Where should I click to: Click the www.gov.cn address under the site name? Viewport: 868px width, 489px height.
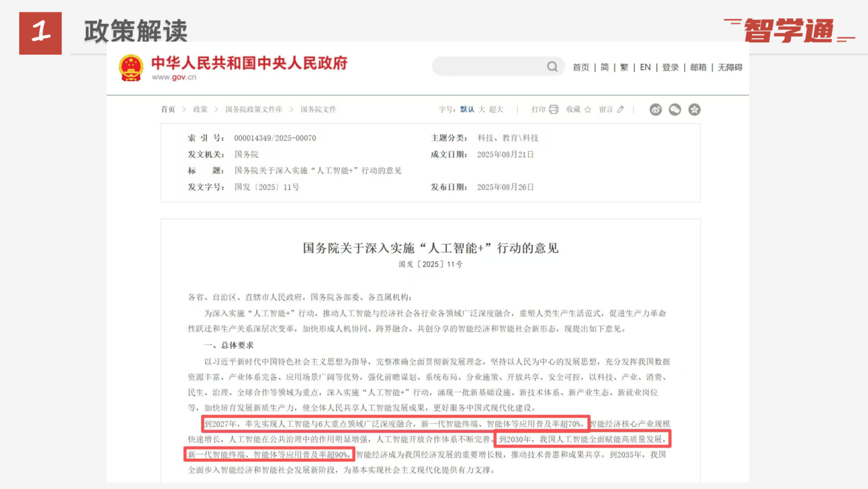(x=174, y=77)
